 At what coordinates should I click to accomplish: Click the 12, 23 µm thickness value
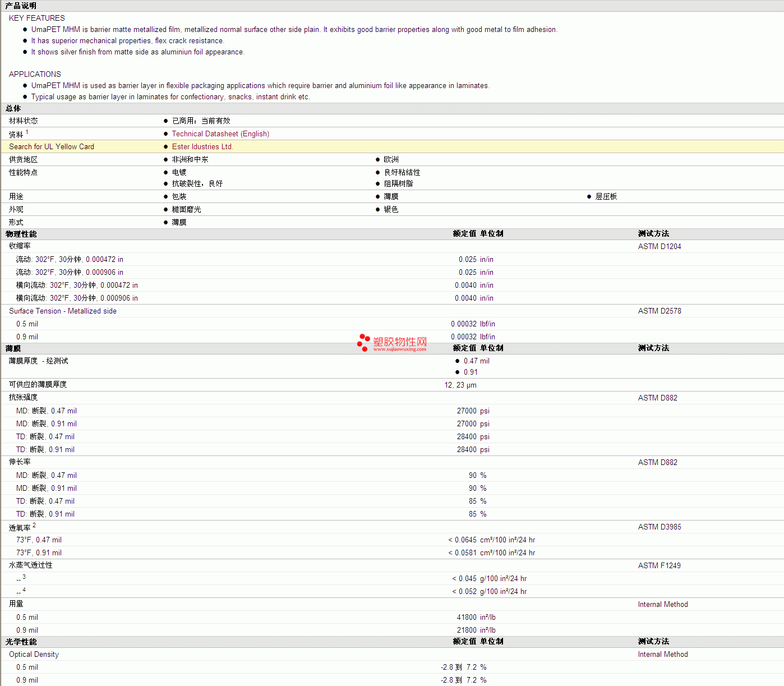[460, 385]
